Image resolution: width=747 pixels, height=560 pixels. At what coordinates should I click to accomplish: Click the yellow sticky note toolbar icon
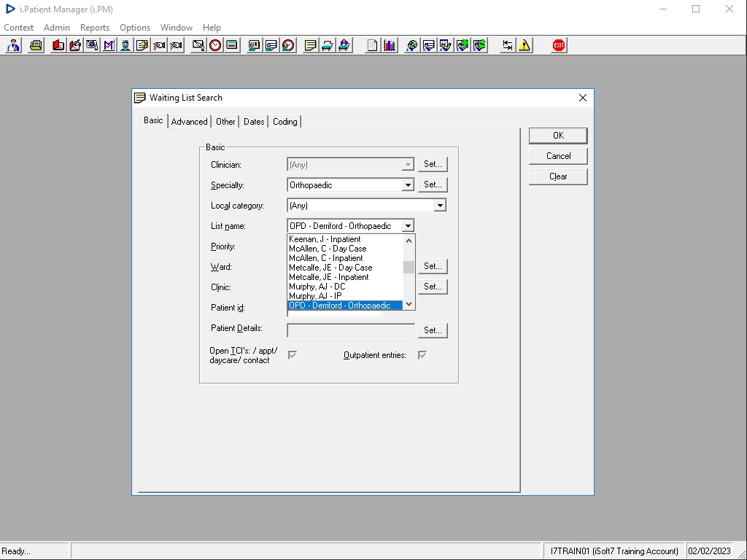[x=310, y=45]
